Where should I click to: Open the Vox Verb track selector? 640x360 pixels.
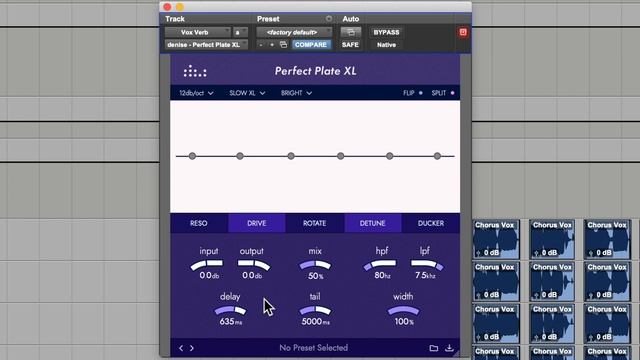click(198, 32)
